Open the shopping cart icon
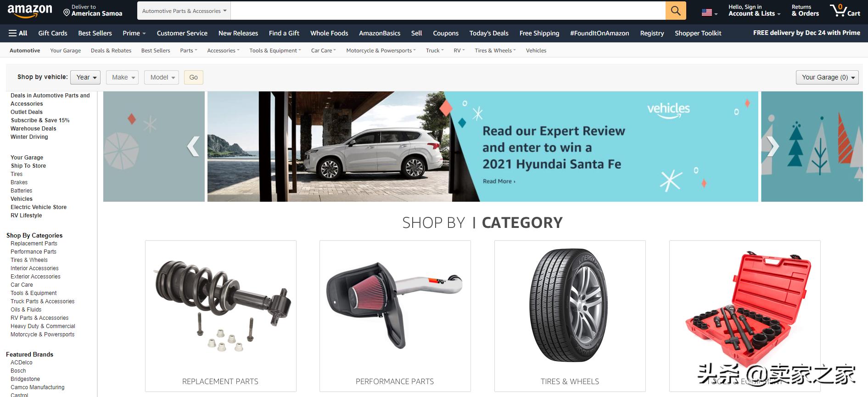The height and width of the screenshot is (397, 868). point(845,11)
